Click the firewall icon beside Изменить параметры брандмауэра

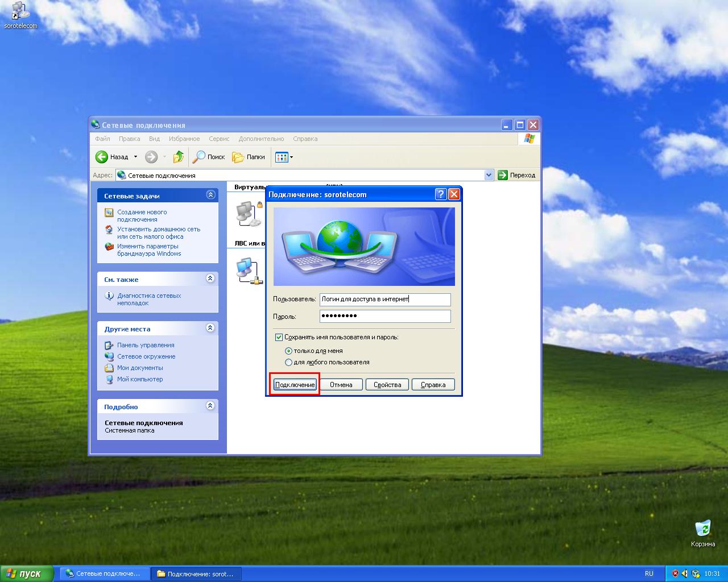click(x=109, y=247)
